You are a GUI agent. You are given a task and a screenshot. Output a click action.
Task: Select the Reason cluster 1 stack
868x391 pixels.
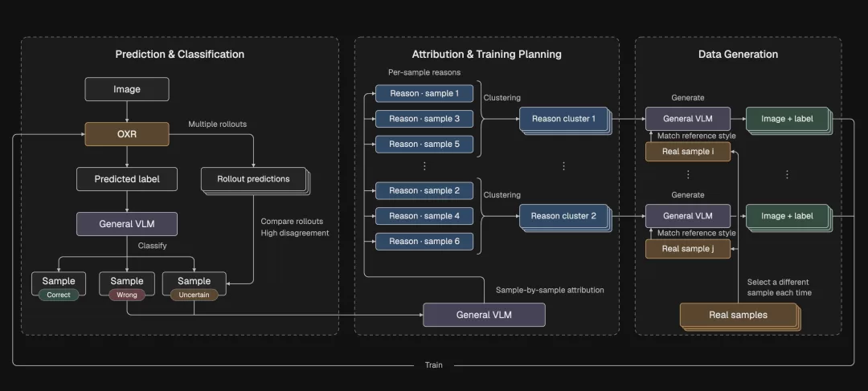[565, 120]
